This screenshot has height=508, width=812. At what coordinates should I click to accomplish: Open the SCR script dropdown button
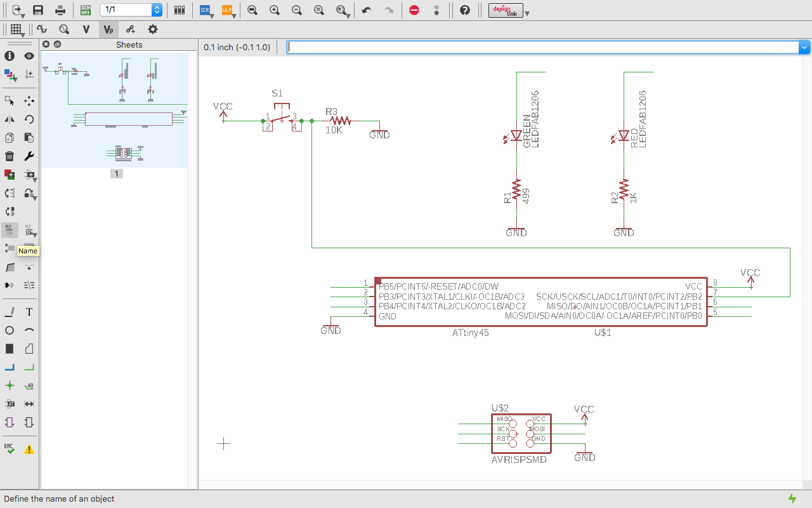205,10
